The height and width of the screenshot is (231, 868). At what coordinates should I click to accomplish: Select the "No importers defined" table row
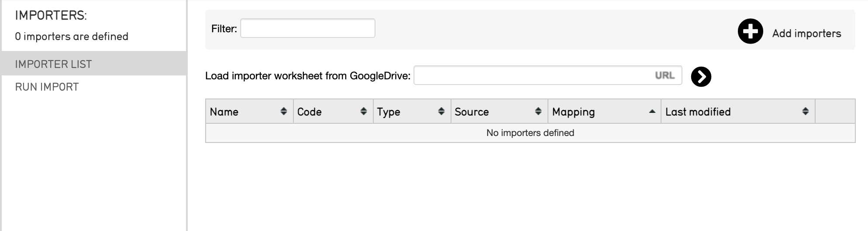[x=530, y=133]
